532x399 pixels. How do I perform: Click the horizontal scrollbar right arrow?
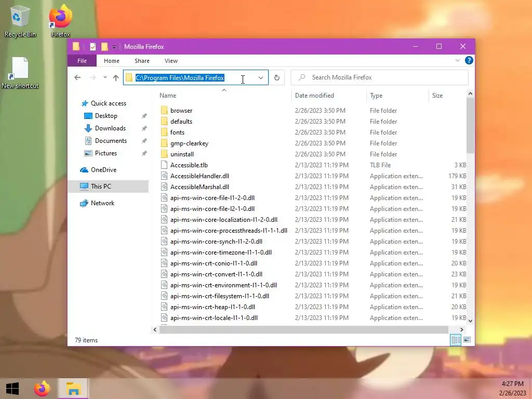point(461,329)
